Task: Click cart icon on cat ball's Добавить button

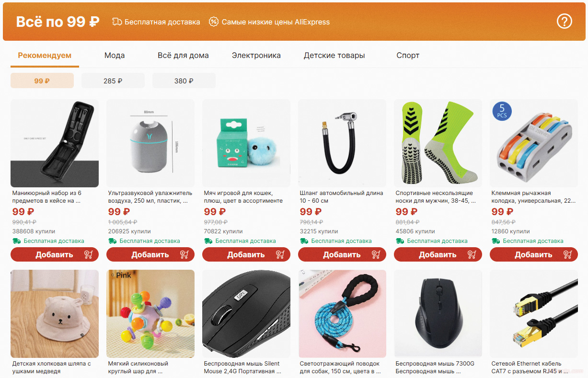Action: click(x=280, y=254)
